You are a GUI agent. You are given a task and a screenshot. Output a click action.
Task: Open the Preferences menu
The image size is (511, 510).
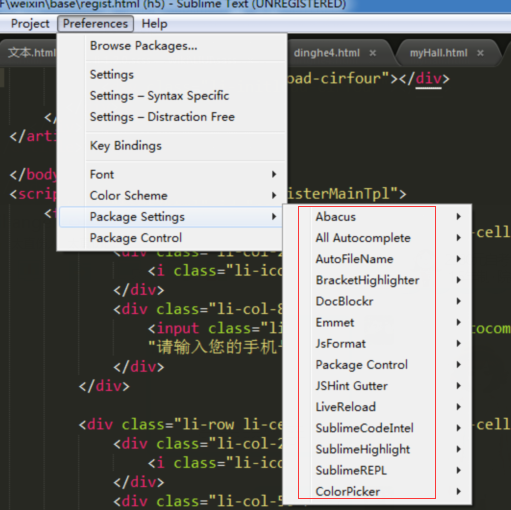point(95,24)
